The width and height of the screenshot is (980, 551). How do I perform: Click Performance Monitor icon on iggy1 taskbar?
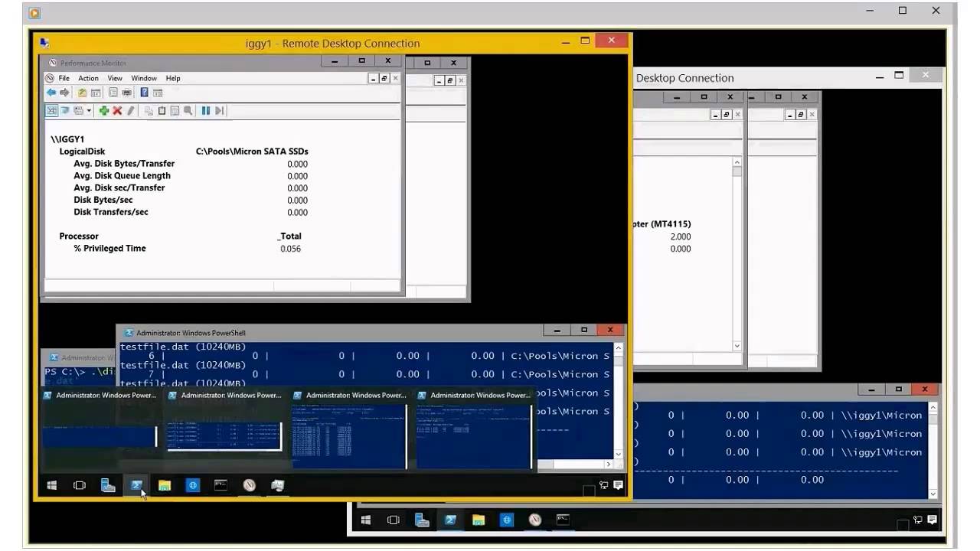pyautogui.click(x=249, y=485)
